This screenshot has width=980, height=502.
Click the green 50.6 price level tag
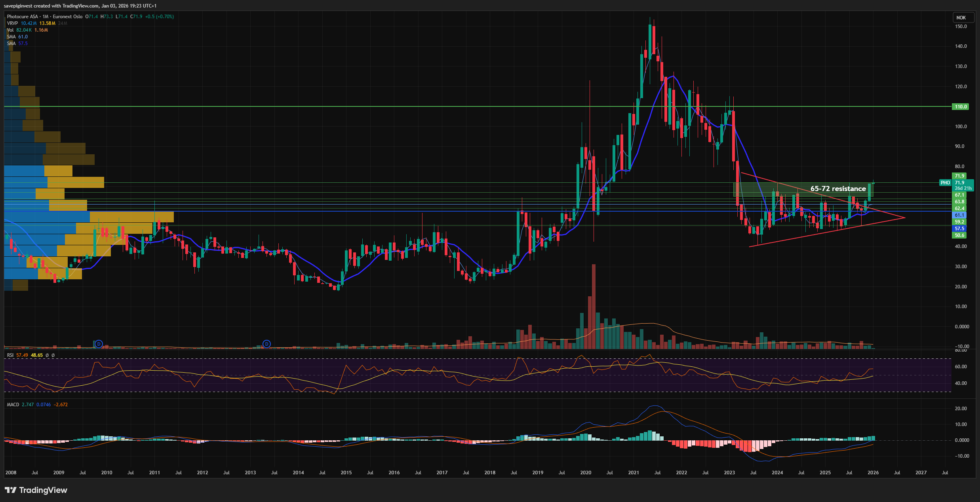point(959,235)
